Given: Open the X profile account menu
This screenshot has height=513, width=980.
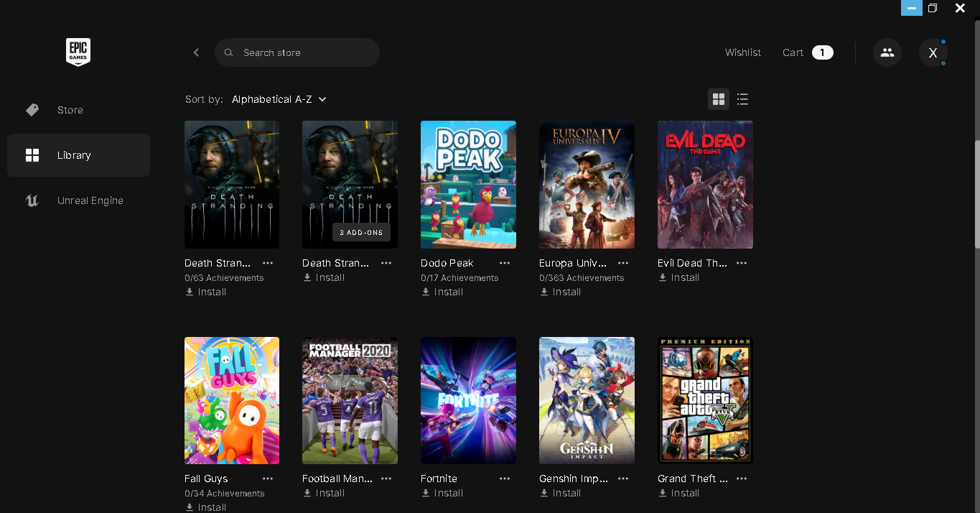Looking at the screenshot, I should [x=933, y=52].
